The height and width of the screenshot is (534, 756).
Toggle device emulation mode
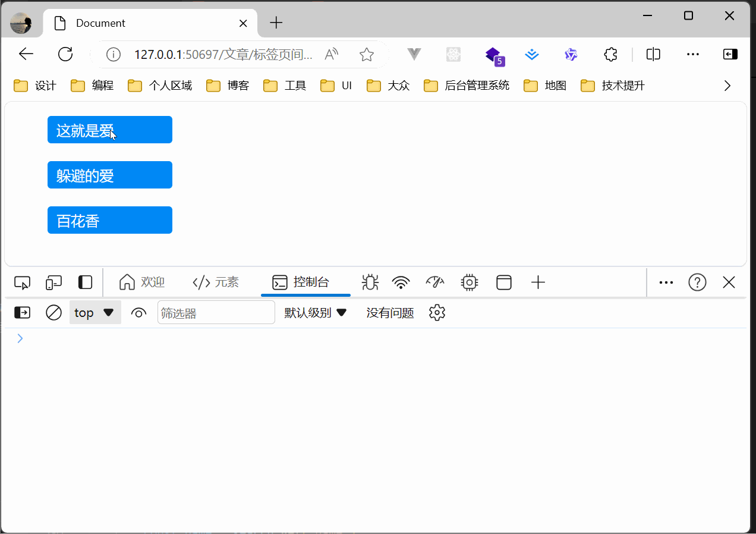pos(54,282)
